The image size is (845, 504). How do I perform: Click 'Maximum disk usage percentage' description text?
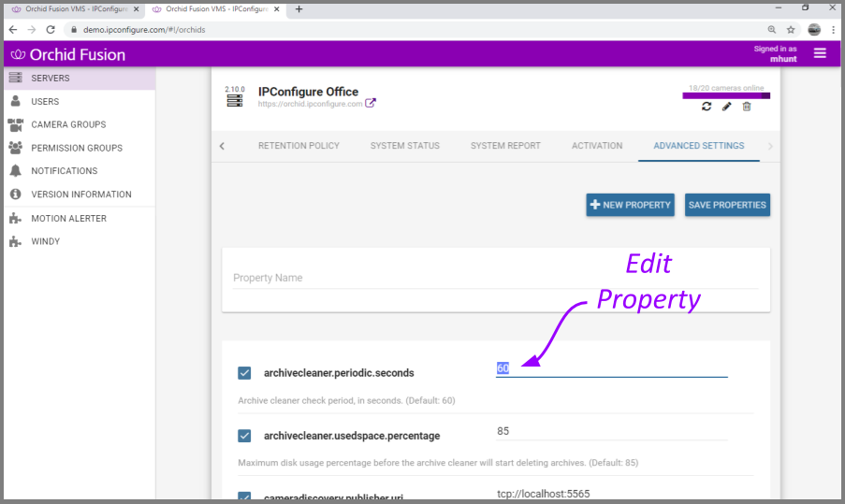[438, 463]
